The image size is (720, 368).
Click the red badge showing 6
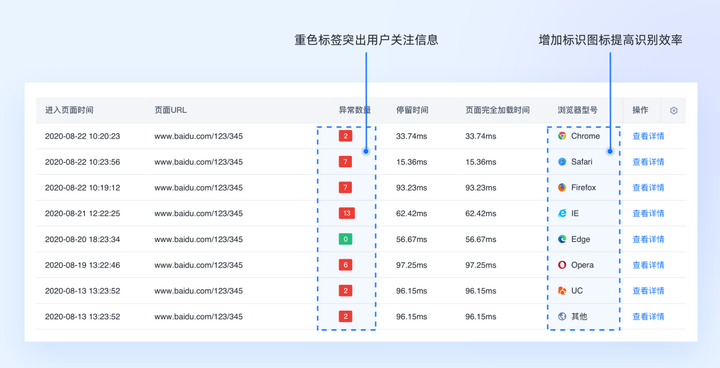345,265
